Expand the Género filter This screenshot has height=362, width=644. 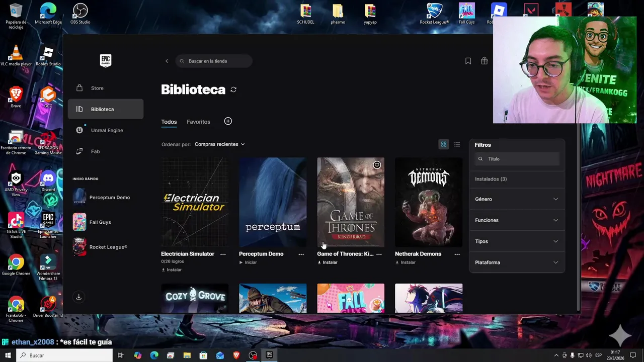[x=517, y=199]
